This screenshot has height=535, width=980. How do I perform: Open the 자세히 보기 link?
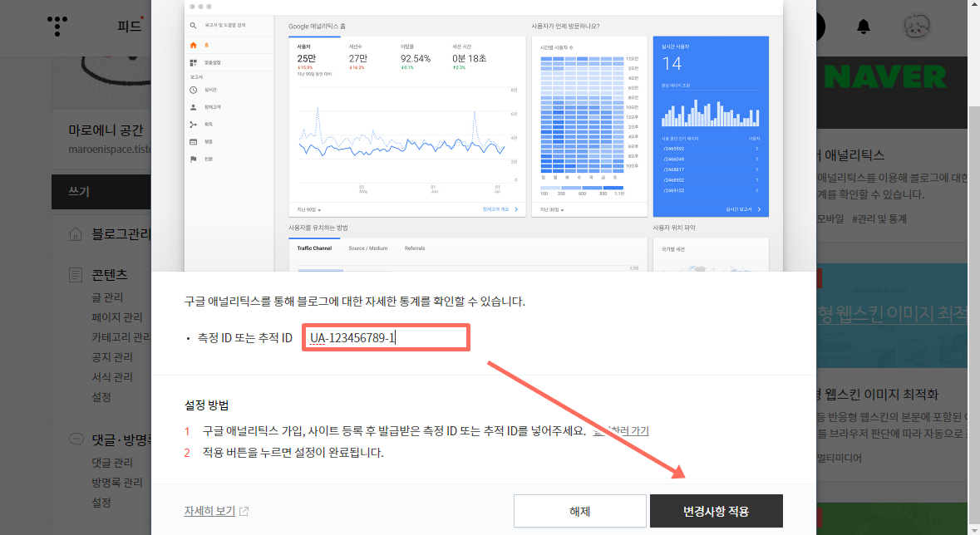click(208, 511)
